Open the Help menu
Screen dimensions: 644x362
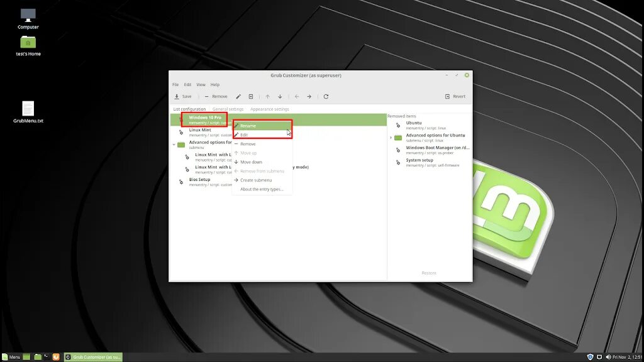[x=215, y=85]
